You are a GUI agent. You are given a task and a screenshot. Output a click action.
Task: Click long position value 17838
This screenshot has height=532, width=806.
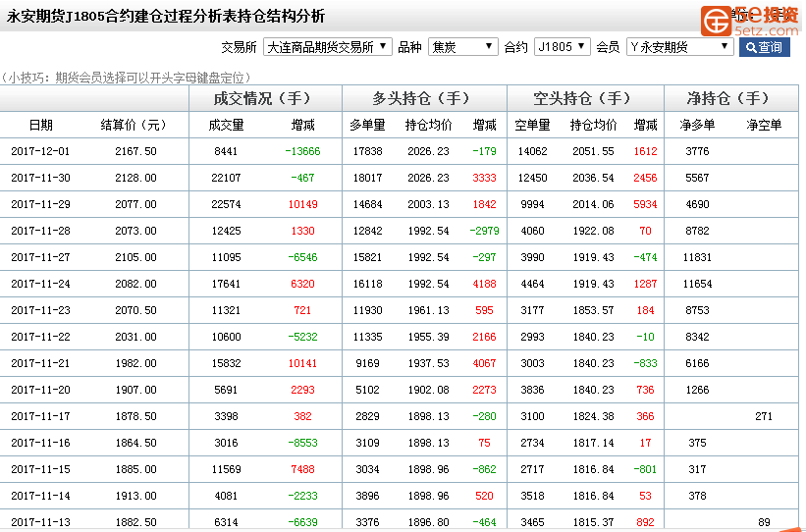(367, 151)
